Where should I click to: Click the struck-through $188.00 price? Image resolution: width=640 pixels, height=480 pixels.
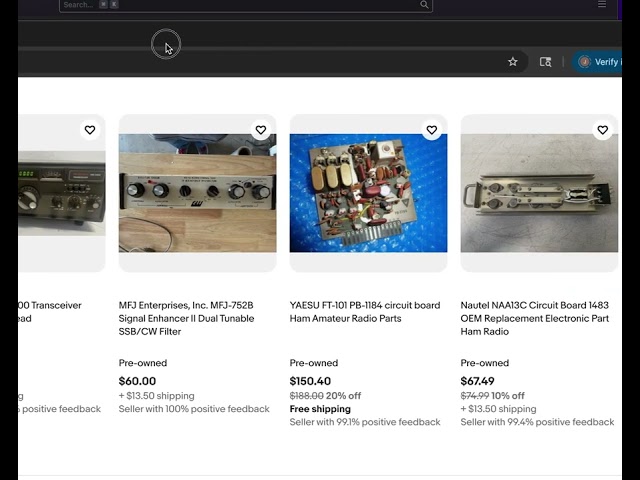point(307,396)
